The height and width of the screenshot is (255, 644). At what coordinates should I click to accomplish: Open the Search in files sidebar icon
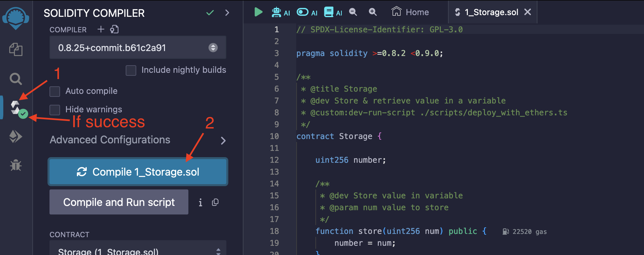16,79
